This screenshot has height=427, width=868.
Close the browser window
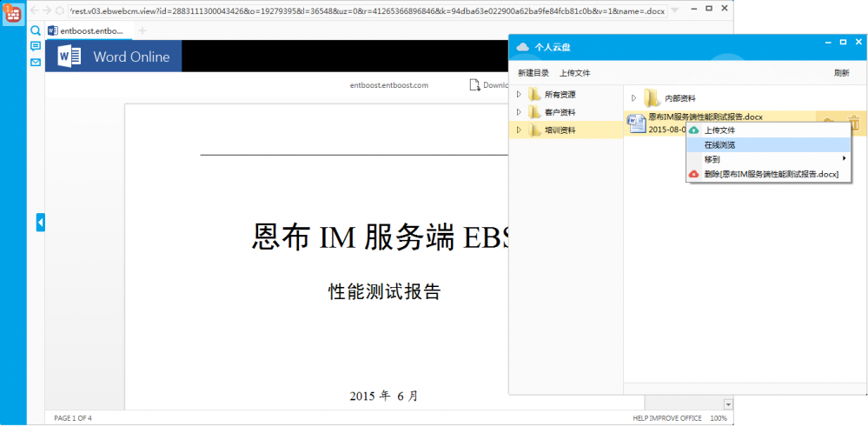[725, 9]
